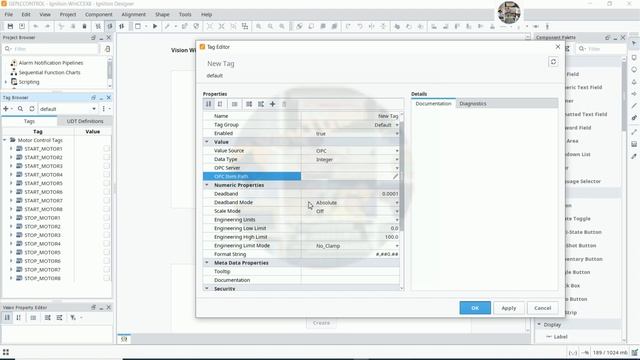Click the refresh icon in Tag Editor header
640x360 pixels.
553,62
